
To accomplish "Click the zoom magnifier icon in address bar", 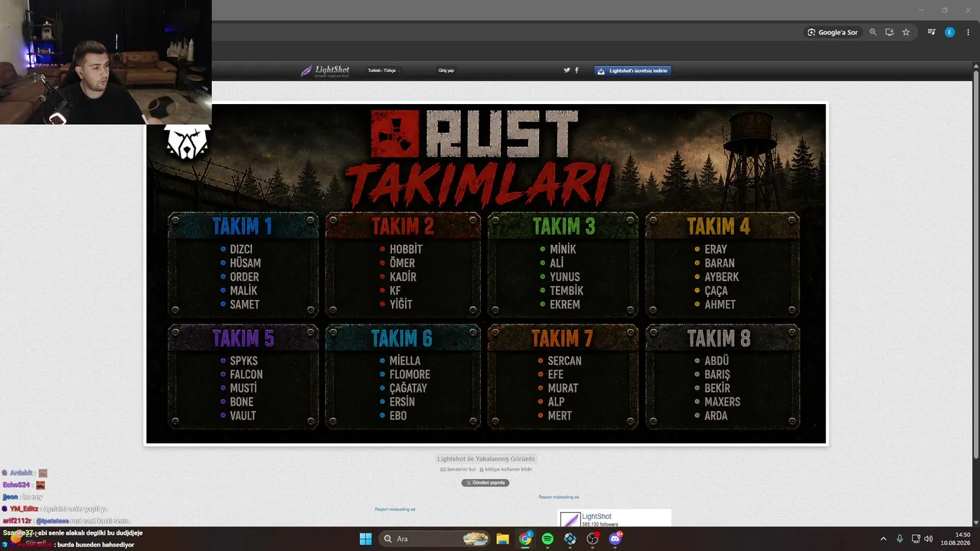I will pyautogui.click(x=873, y=32).
